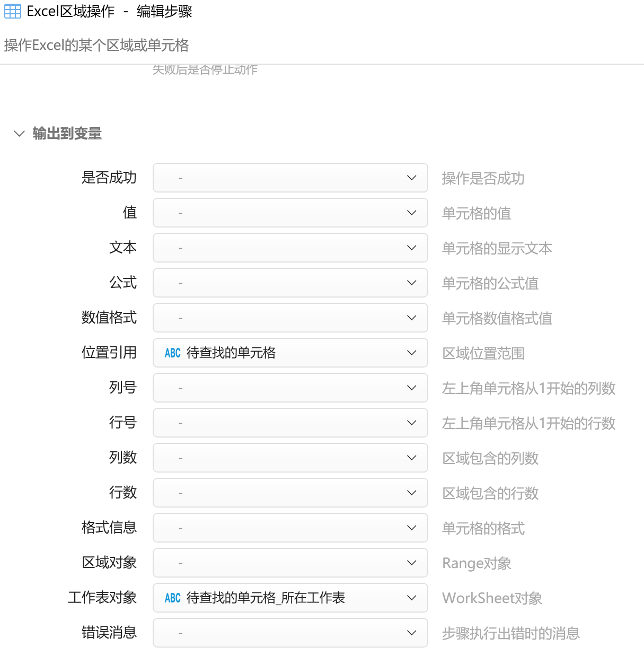The height and width of the screenshot is (655, 644).
Task: Click the Excel table icon in title
Action: click(13, 11)
